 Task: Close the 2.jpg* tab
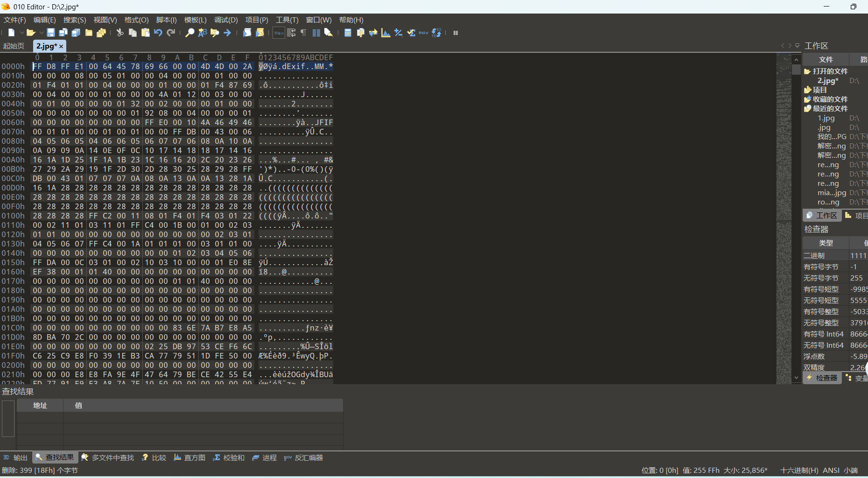[61, 46]
